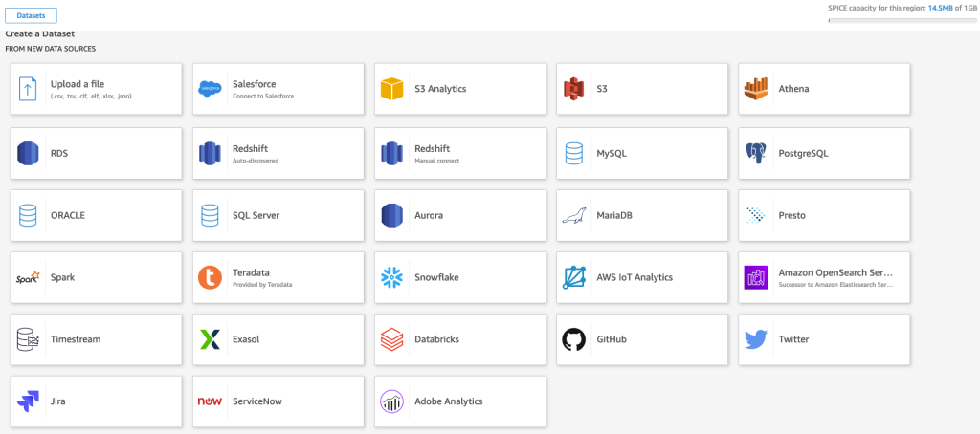Viewport: 980px width, 434px height.
Task: Select the 'RDS' card label
Action: [59, 153]
